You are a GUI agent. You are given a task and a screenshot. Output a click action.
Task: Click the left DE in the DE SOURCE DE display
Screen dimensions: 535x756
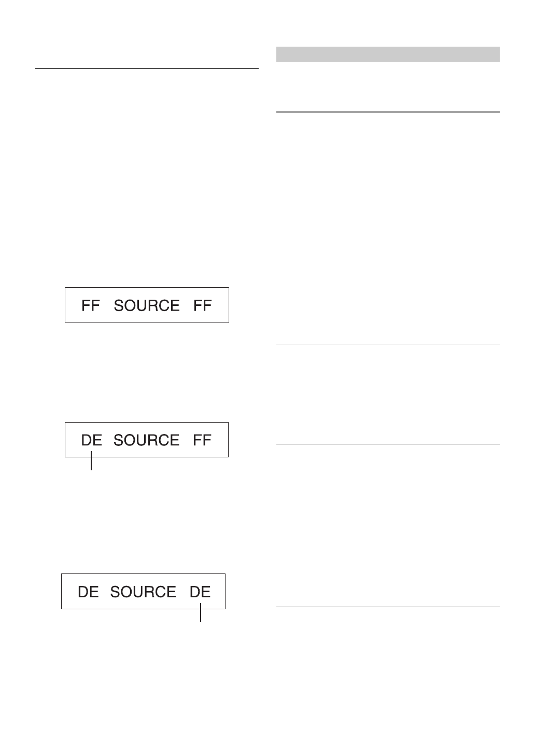88,592
